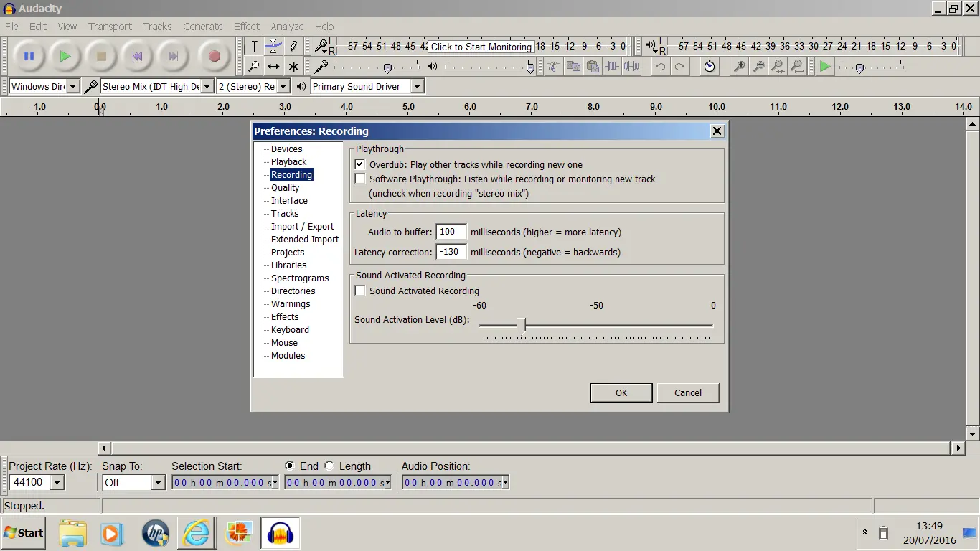The width and height of the screenshot is (980, 551).
Task: Click the Zoom In magnifier icon
Action: (x=739, y=67)
